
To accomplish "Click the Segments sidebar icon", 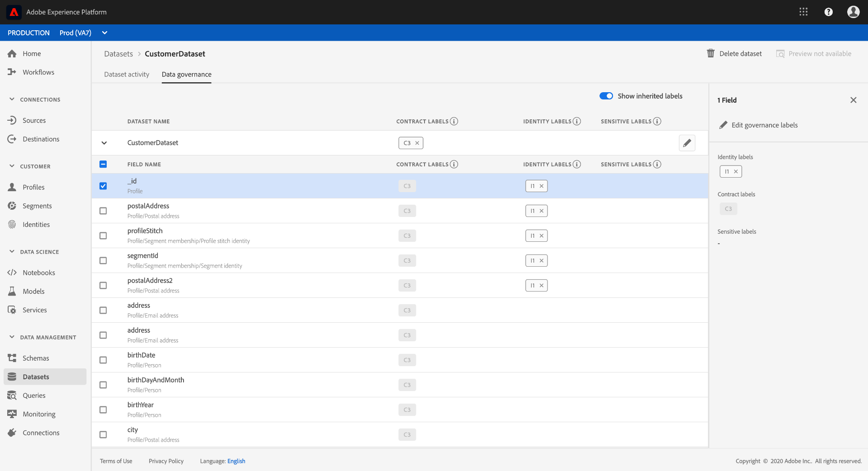I will click(x=12, y=206).
